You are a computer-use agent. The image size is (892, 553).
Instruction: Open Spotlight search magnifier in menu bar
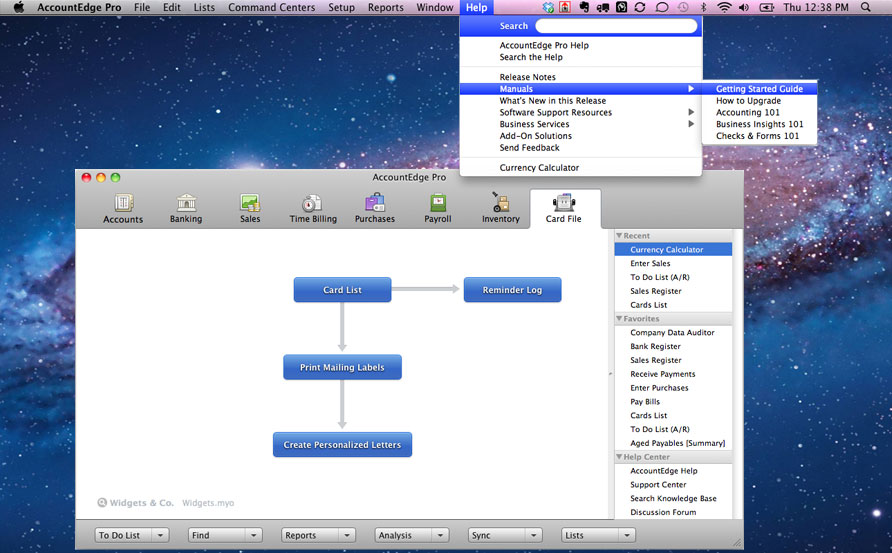[x=865, y=7]
